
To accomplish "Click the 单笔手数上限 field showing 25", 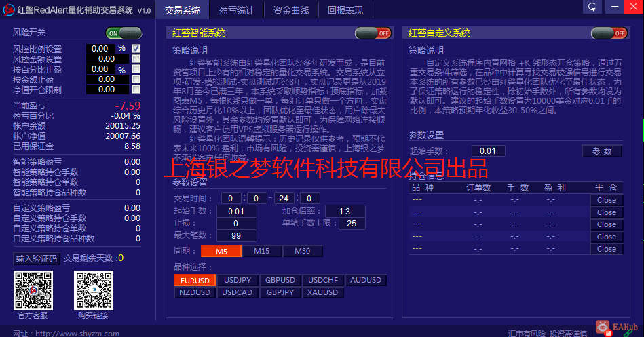I will coord(352,224).
